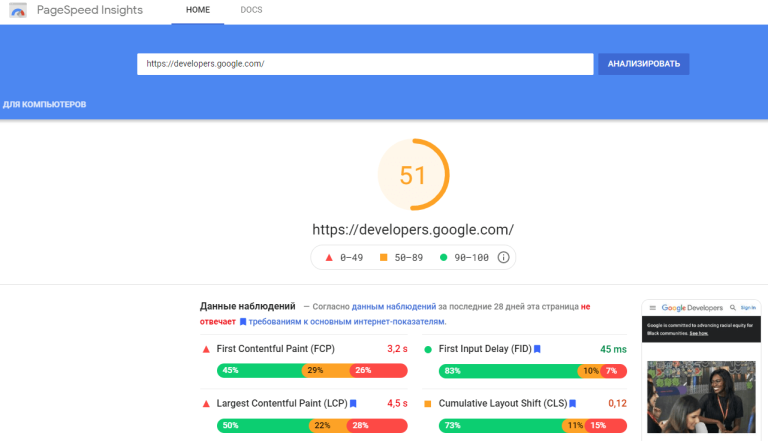The width and height of the screenshot is (768, 441).
Task: Click the red triangle in the 0–49 legend
Action: [329, 257]
